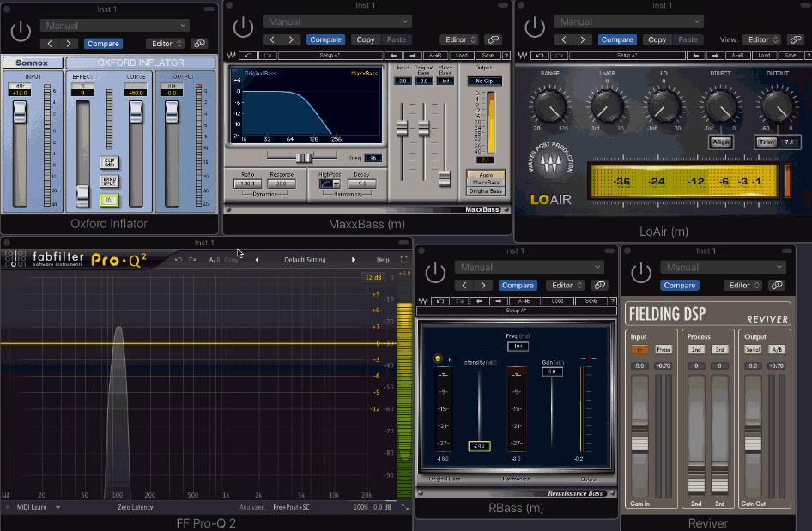The image size is (812, 531).
Task: Undo in FabFilter Pro-Q 2 toolbar
Action: 179,259
